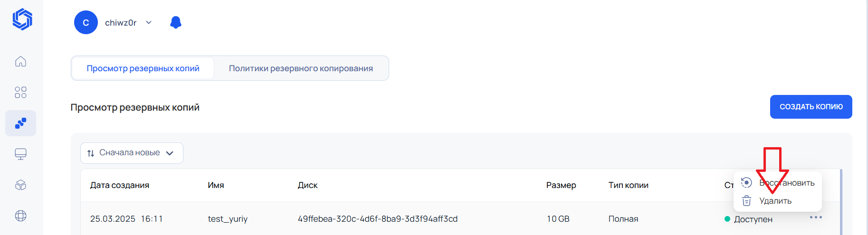Expand the chiwz0r account chevron
The width and height of the screenshot is (868, 235).
(149, 22)
